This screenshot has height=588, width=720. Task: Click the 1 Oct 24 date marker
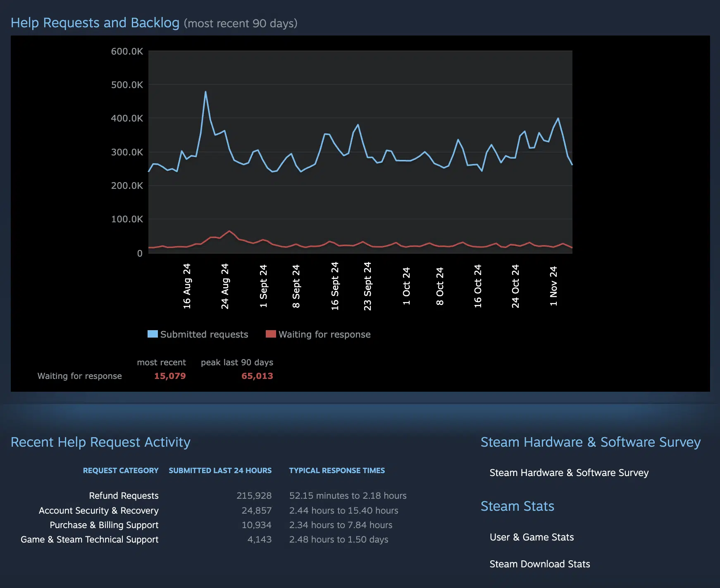(406, 286)
